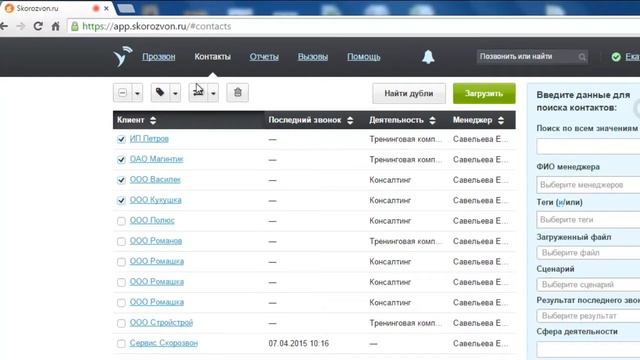The height and width of the screenshot is (360, 640).
Task: Open the Сценарий dropdown
Action: tap(588, 284)
